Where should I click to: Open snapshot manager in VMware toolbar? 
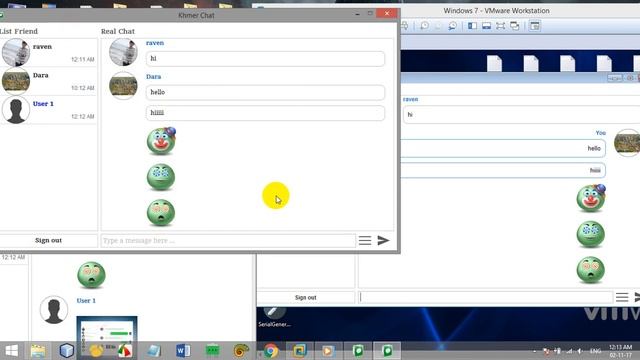(x=452, y=26)
